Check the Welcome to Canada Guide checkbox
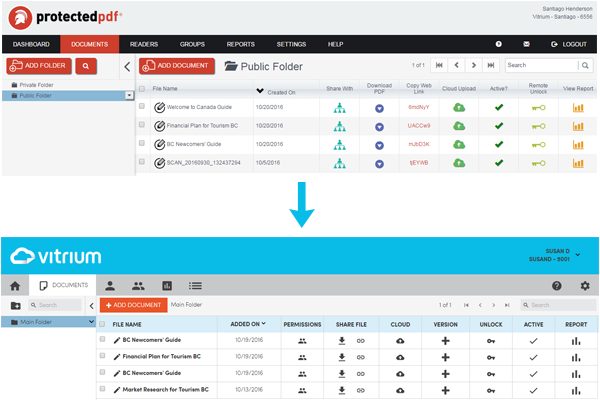This screenshot has width=600, height=400. [x=142, y=106]
